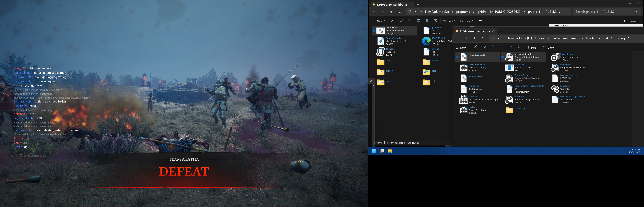The image size is (644, 207).
Task: Expand breadcrumb ellipsis in warhammer3 address bar
Action: click(504, 38)
